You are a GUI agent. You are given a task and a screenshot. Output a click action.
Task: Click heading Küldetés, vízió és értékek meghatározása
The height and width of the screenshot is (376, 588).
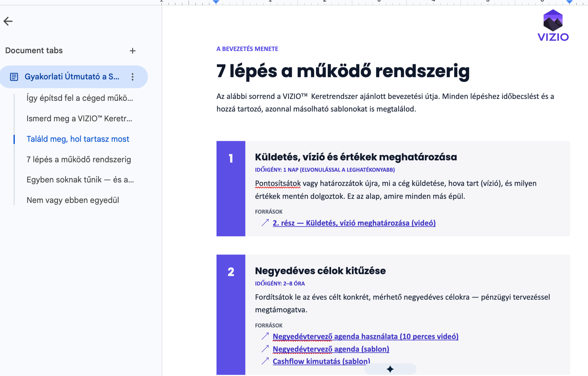pos(356,157)
